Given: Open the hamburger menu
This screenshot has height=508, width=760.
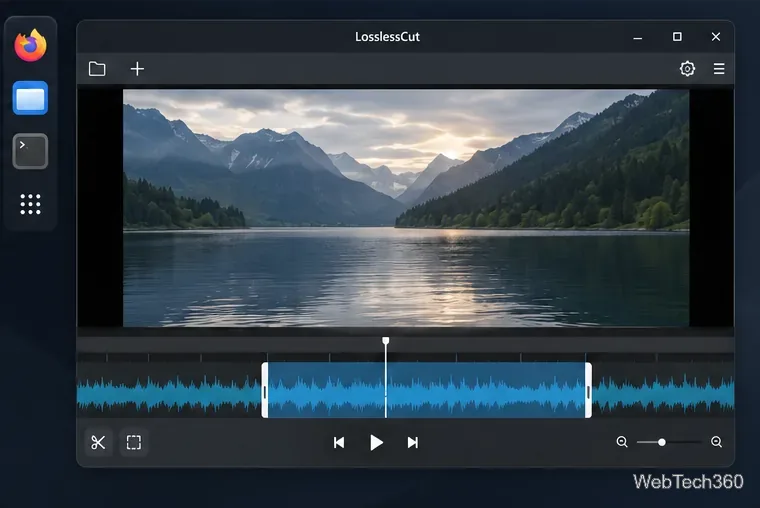Looking at the screenshot, I should [719, 68].
